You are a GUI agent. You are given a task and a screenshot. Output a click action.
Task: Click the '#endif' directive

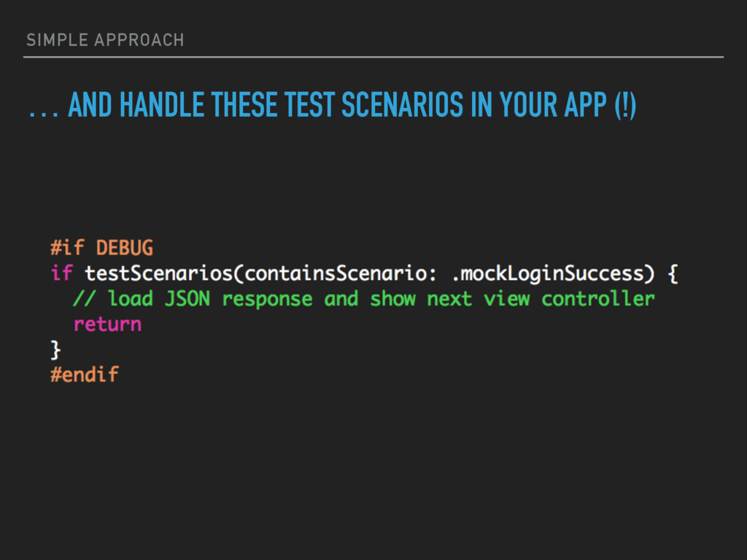(85, 375)
